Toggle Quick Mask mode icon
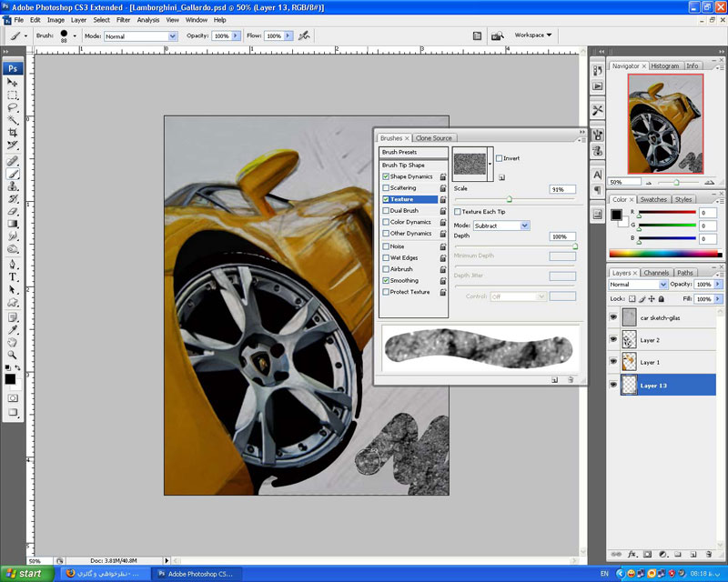This screenshot has height=582, width=728. [x=13, y=398]
